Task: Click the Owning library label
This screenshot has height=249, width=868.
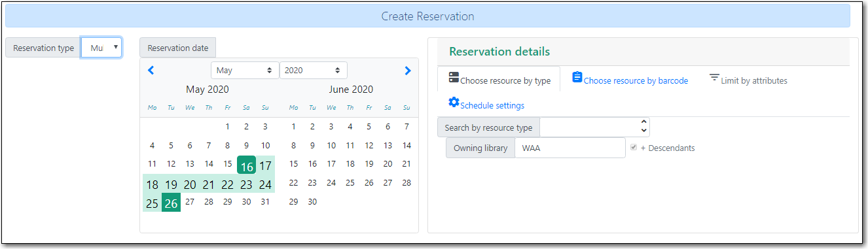Action: pyautogui.click(x=480, y=148)
